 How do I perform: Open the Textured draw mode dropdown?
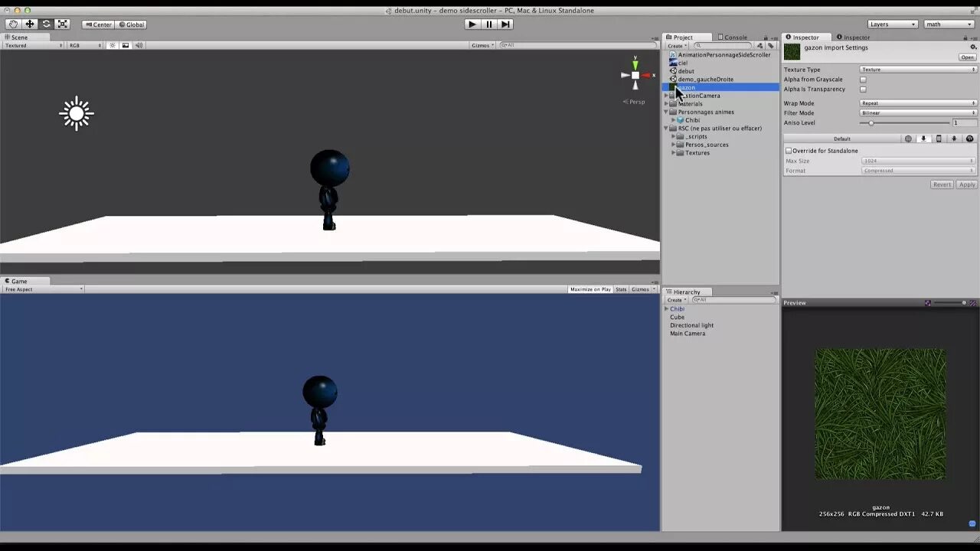[x=33, y=45]
